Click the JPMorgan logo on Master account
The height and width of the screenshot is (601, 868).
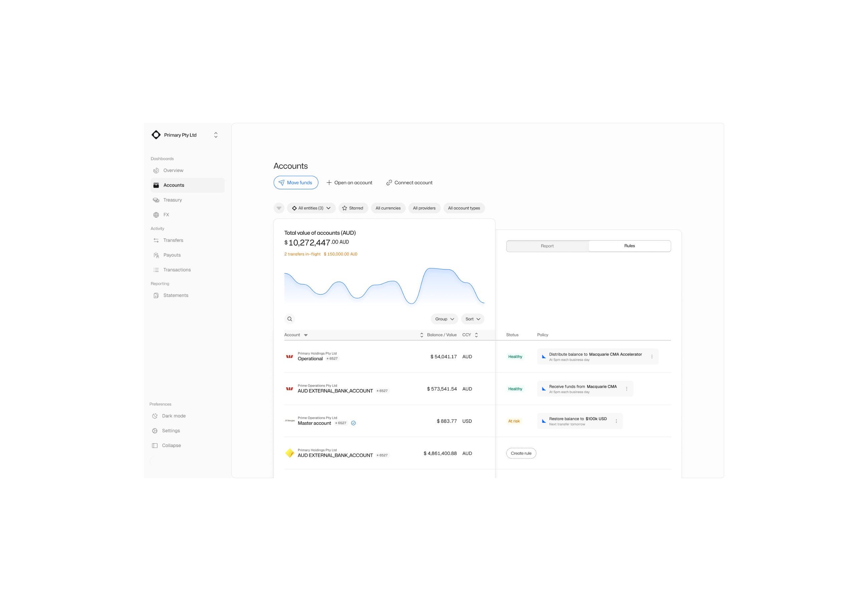click(x=289, y=421)
